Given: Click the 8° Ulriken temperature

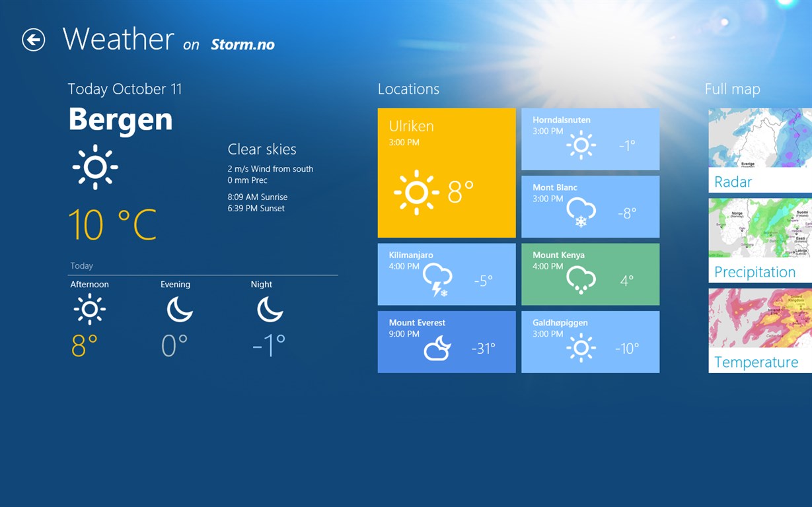Looking at the screenshot, I should tap(461, 192).
